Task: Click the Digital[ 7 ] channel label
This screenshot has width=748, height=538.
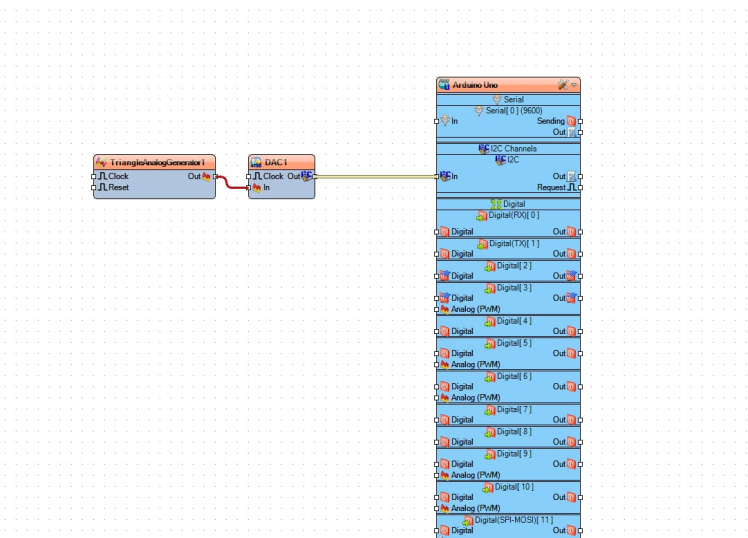Action: tap(514, 409)
